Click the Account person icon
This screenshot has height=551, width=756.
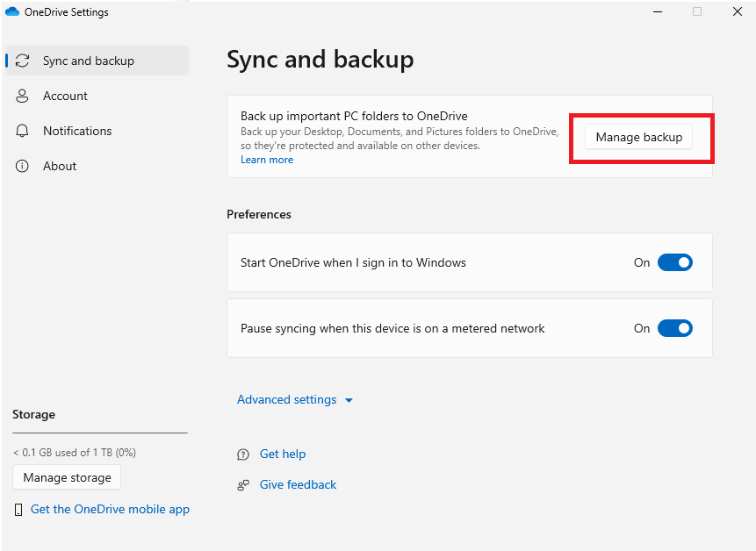coord(23,97)
